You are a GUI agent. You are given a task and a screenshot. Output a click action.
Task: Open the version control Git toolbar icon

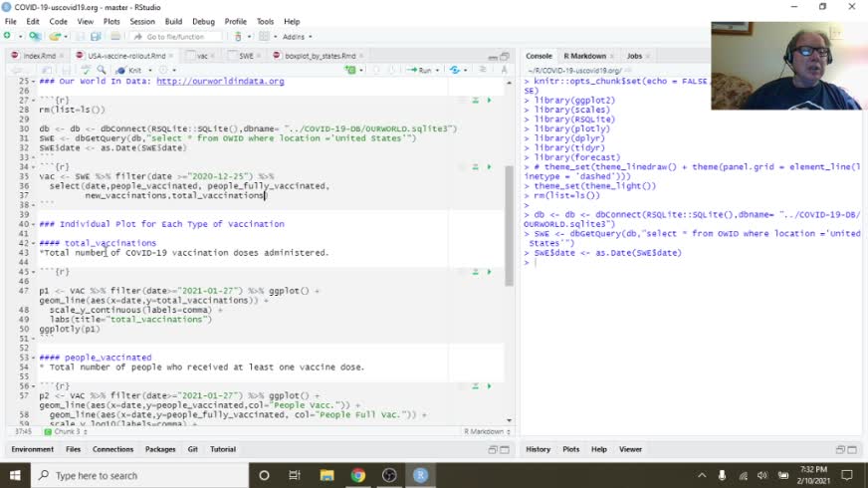[x=238, y=36]
